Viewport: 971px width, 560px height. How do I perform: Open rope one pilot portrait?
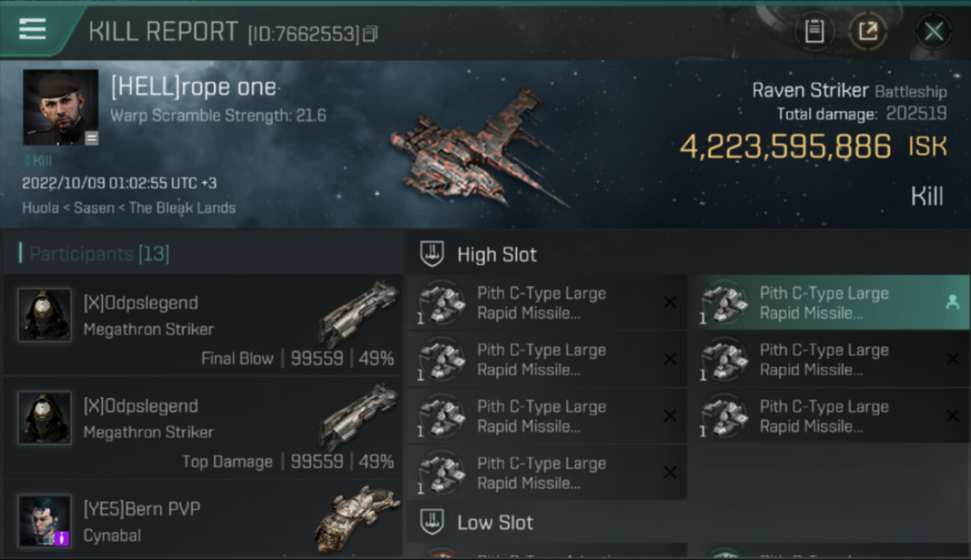point(61,108)
